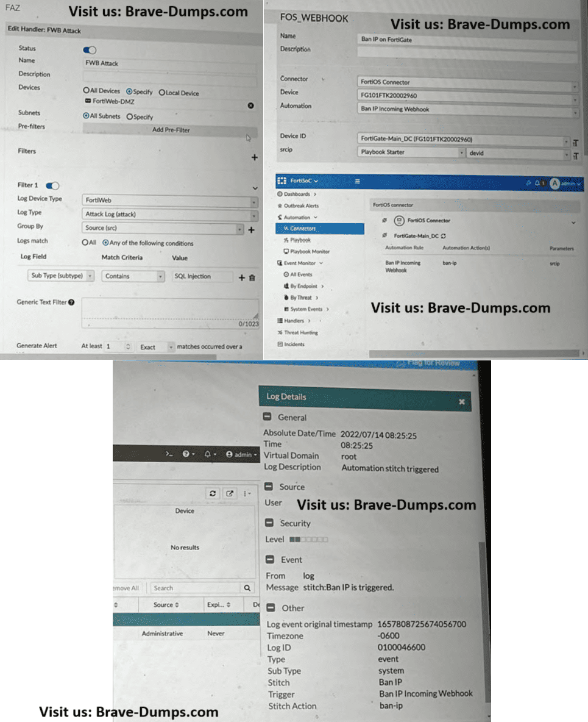Screen dimensions: 588x722
Task: Close the Log Details panel
Action: 461,401
